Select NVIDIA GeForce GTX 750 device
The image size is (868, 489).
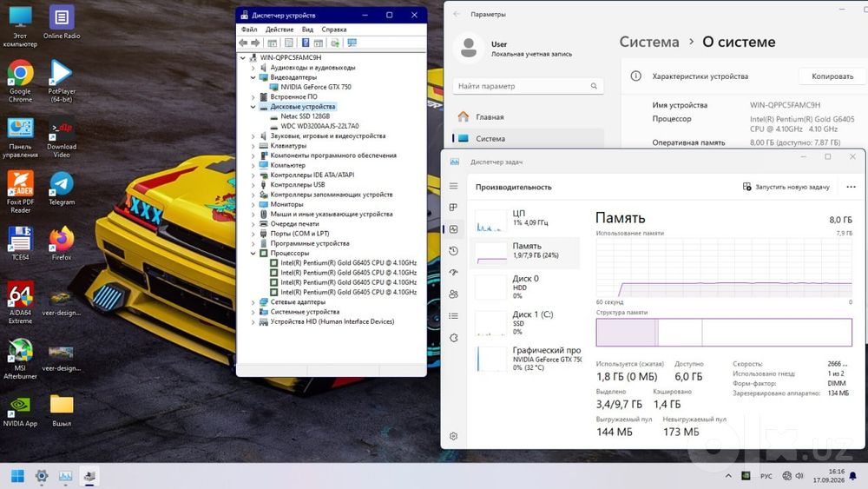pos(315,87)
